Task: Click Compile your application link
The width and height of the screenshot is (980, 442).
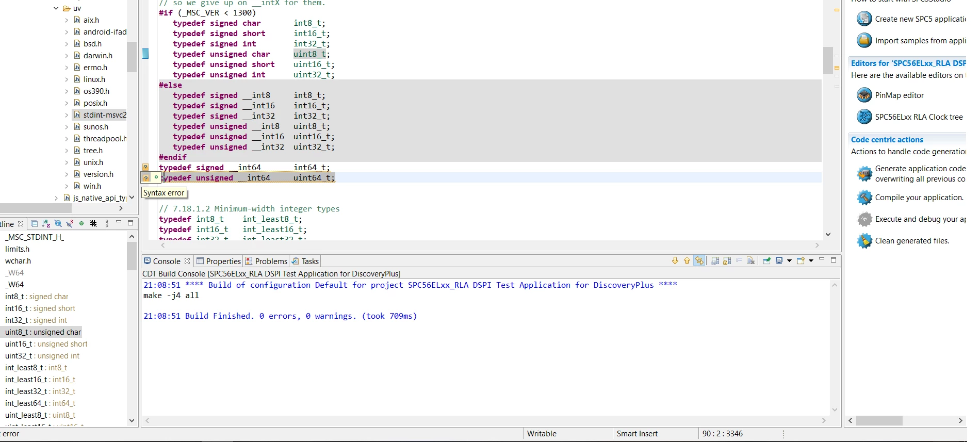Action: click(x=919, y=198)
